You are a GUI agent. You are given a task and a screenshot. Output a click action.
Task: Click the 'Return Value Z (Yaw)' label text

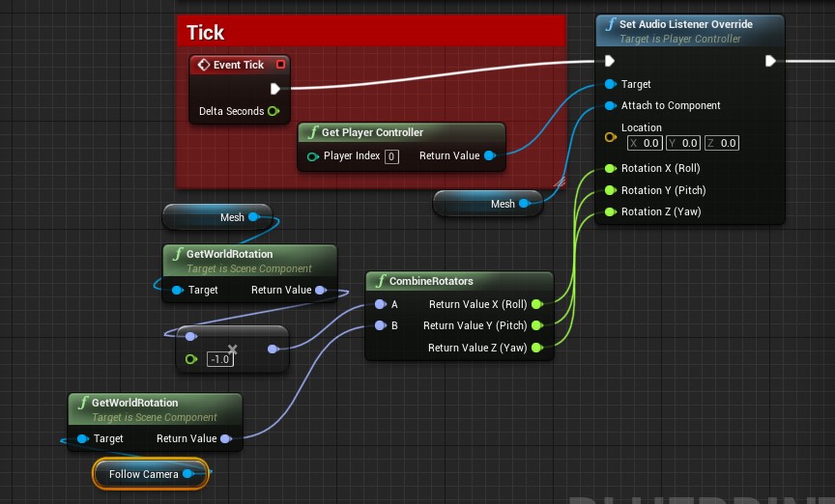pyautogui.click(x=477, y=348)
